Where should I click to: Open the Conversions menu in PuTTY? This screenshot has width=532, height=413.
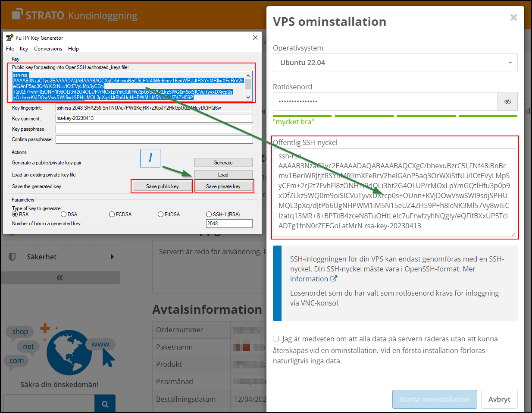tap(48, 48)
